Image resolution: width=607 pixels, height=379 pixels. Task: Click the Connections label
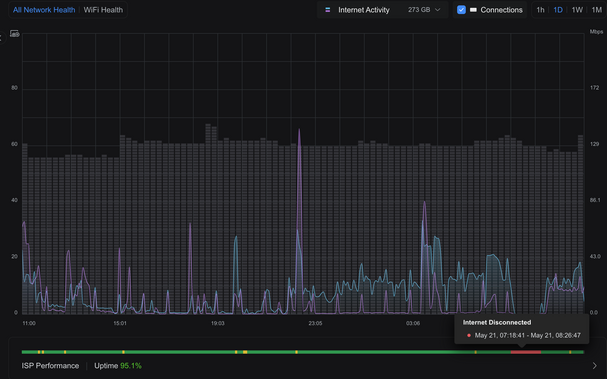click(x=501, y=10)
